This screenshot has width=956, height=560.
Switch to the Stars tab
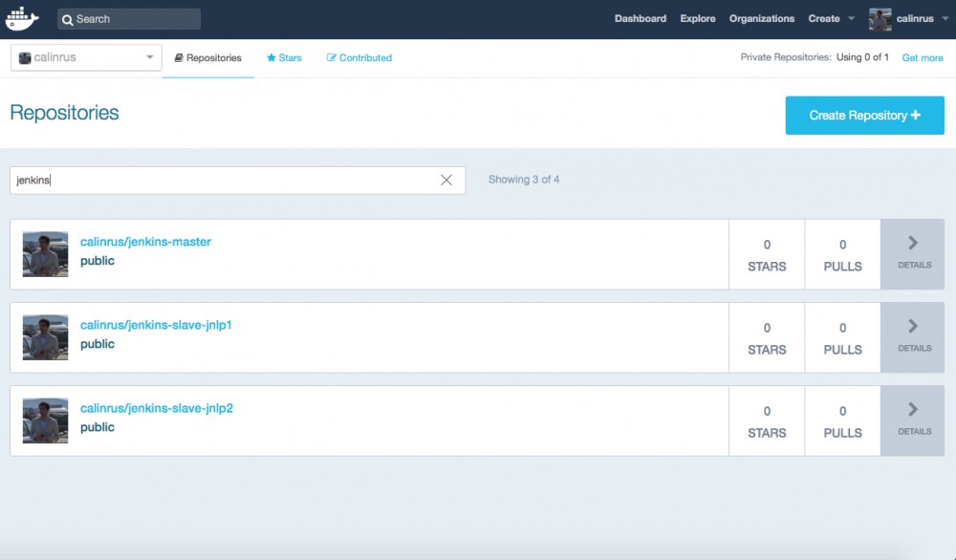284,58
